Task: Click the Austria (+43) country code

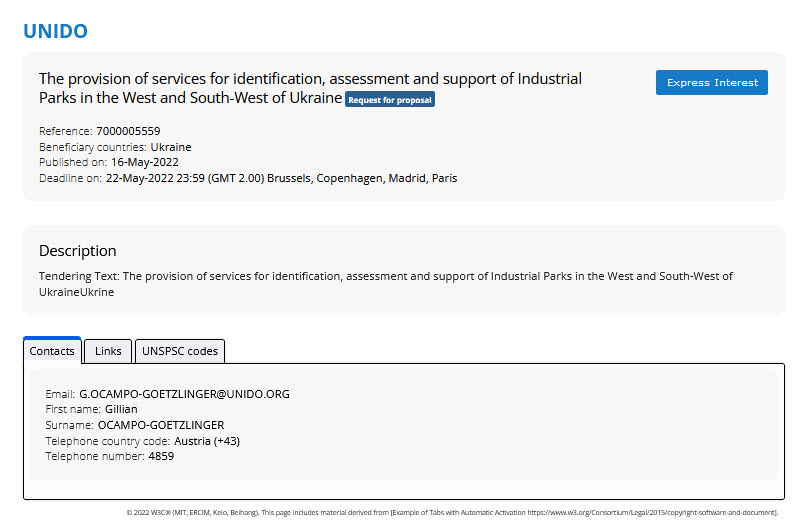Action: tap(207, 440)
